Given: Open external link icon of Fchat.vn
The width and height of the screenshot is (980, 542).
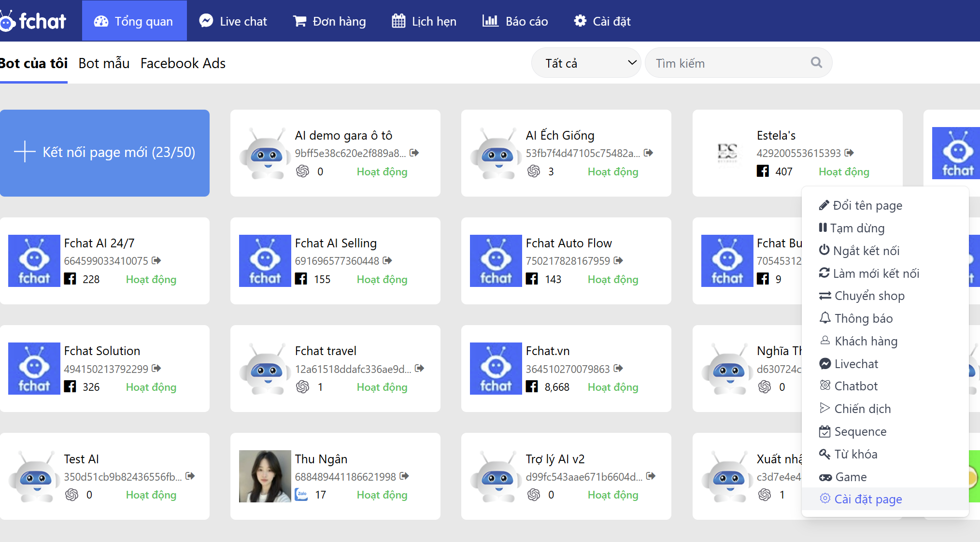Looking at the screenshot, I should tap(618, 368).
